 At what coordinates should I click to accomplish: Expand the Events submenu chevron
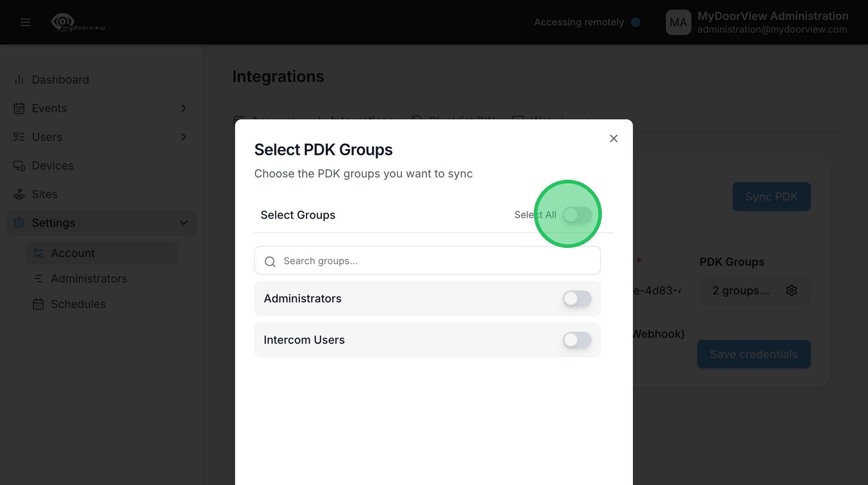pos(183,108)
